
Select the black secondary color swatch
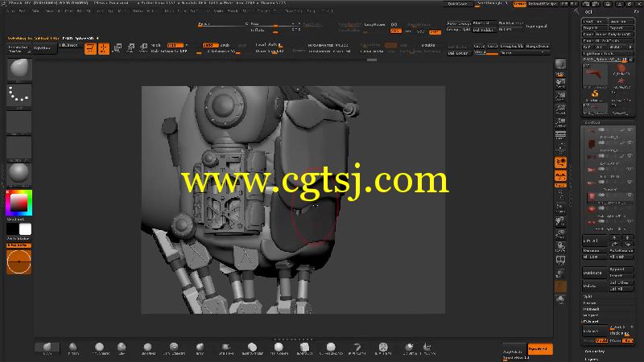[x=13, y=229]
